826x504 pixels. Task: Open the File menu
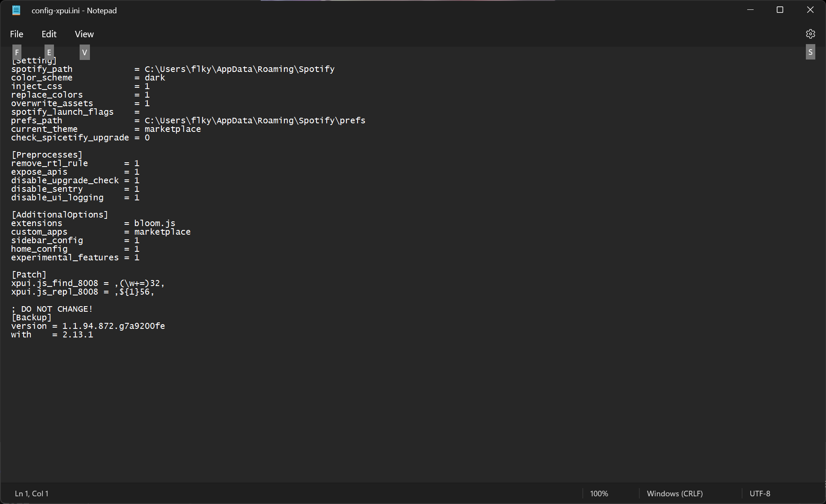(17, 34)
